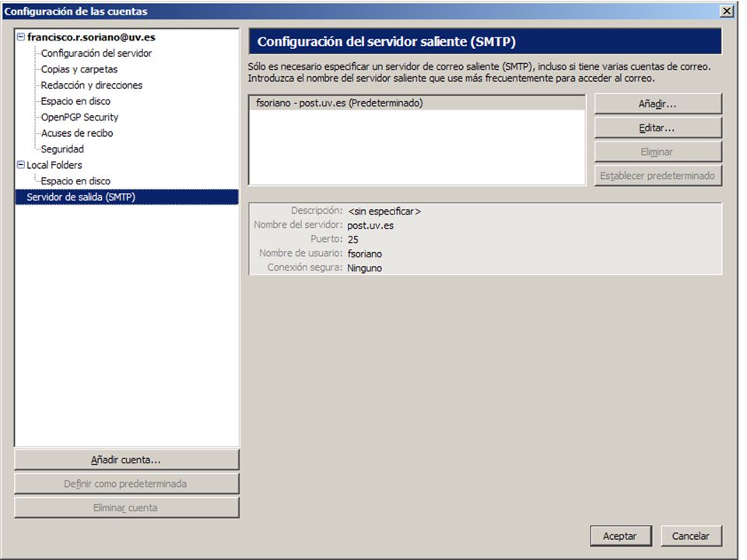This screenshot has height=560, width=747.
Task: Collapse the Local Folders tree node
Action: [21, 165]
